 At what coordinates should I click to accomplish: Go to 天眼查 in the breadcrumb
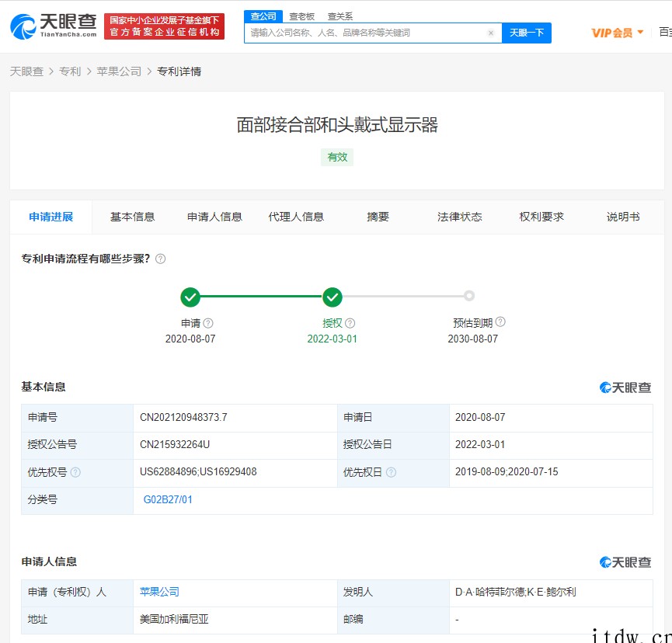click(26, 71)
